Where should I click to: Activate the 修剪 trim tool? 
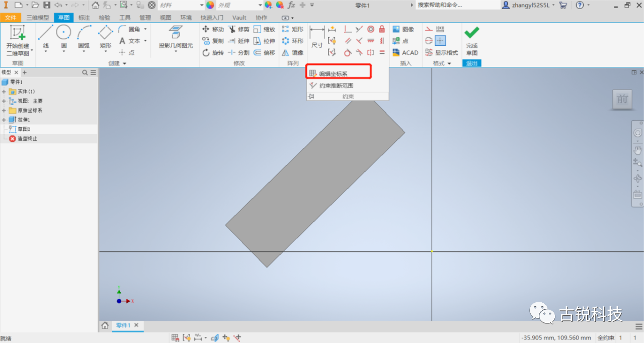click(238, 29)
